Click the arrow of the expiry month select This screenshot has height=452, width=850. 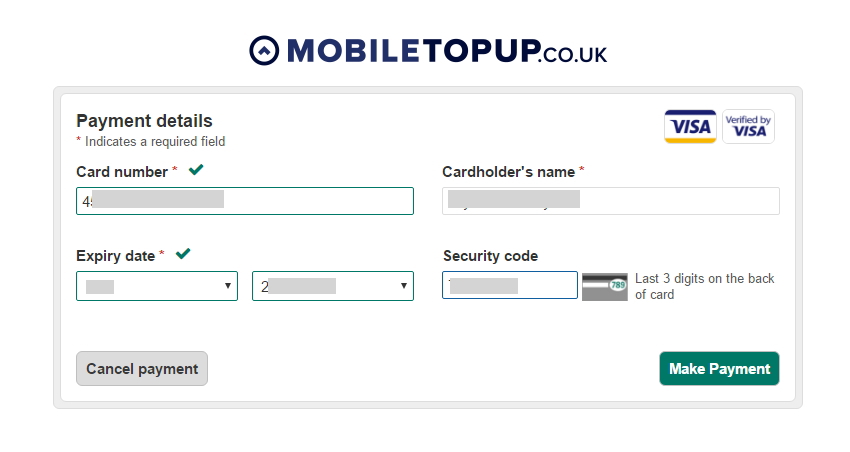click(x=228, y=286)
